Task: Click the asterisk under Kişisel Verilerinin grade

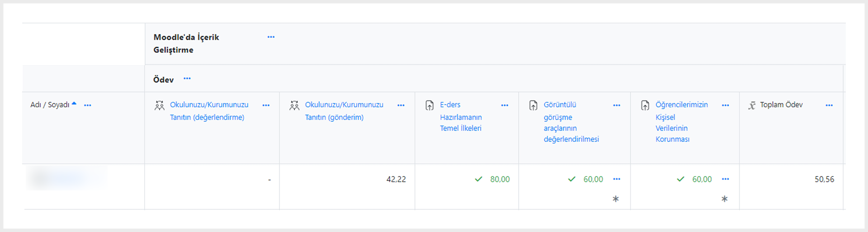Action: point(725,199)
